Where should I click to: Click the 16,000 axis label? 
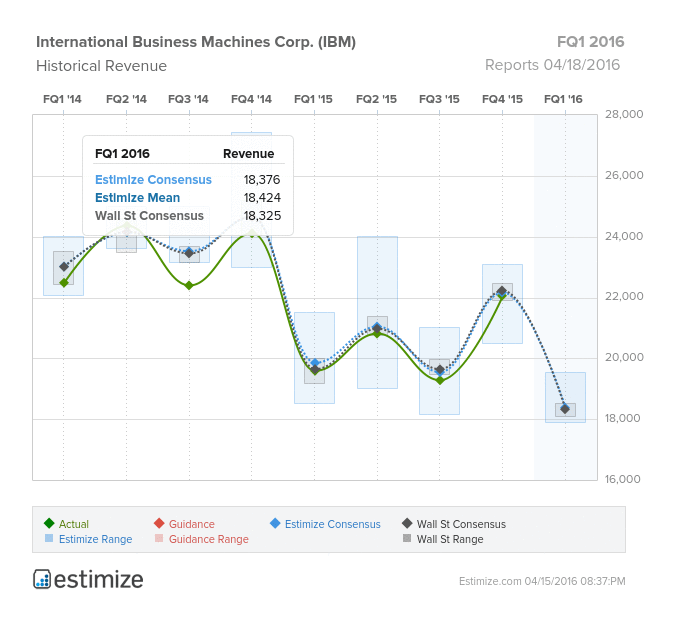(622, 479)
